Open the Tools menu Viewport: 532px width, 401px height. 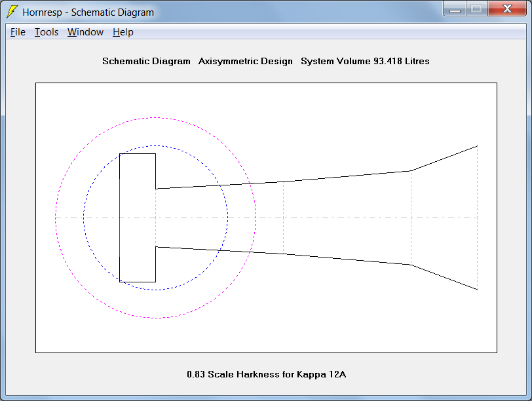tap(47, 32)
